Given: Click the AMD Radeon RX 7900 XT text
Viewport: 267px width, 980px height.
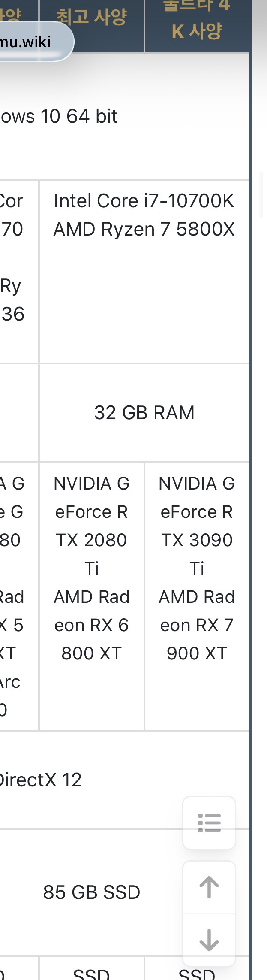Looking at the screenshot, I should coord(197,625).
